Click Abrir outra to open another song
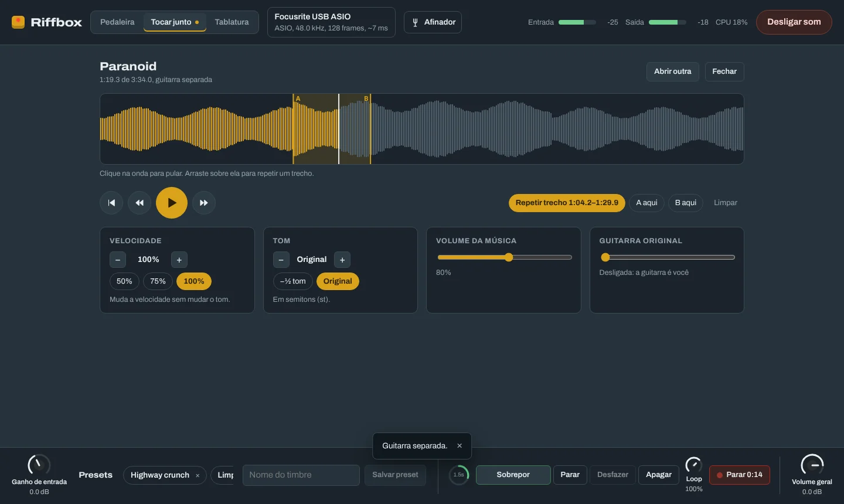The height and width of the screenshot is (504, 844). [x=673, y=71]
